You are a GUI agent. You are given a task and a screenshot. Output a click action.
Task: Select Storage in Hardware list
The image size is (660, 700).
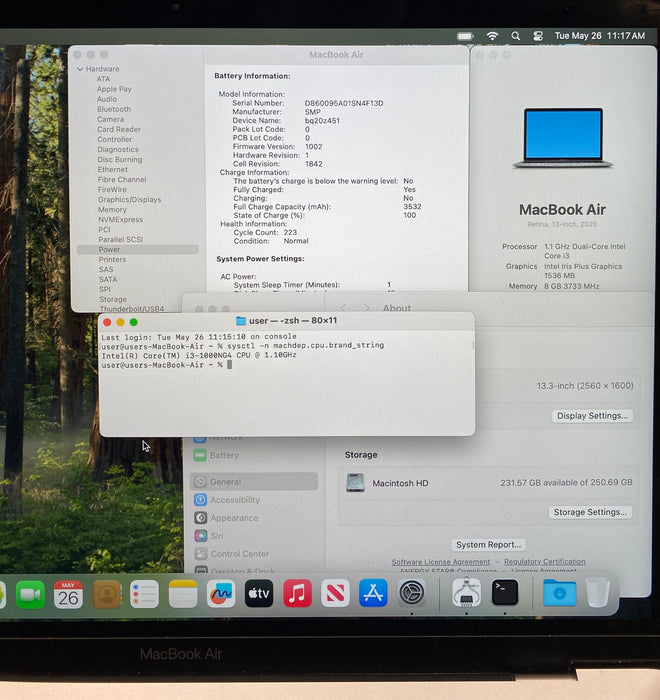113,300
